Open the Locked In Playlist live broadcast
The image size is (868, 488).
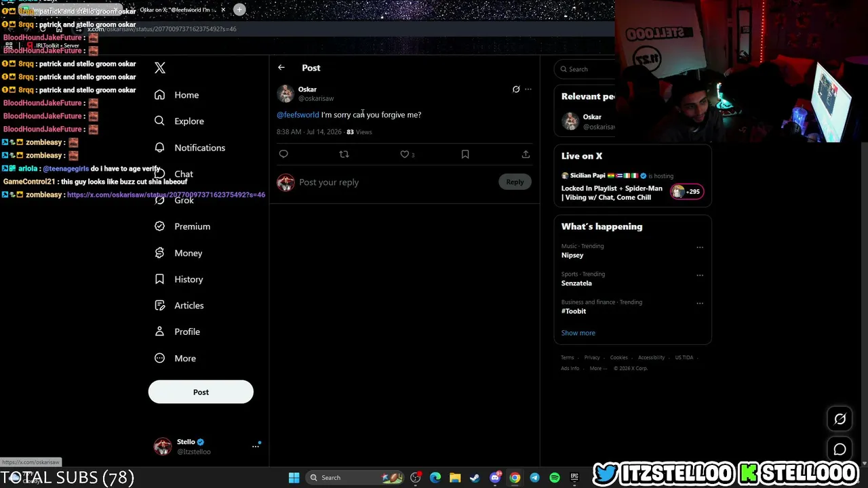[x=612, y=193]
